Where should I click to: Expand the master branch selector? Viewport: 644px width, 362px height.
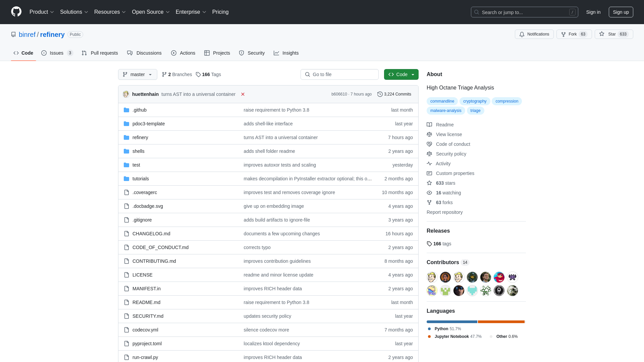coord(137,74)
